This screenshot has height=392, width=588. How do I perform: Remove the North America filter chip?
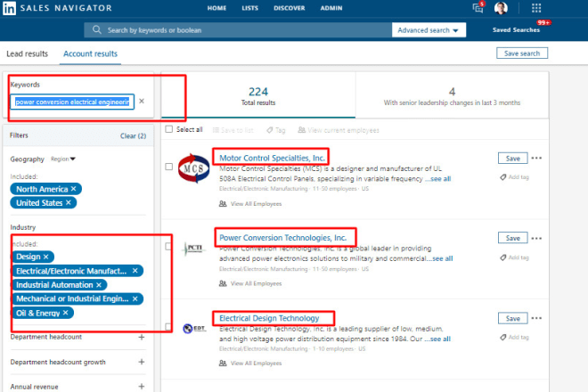click(73, 189)
